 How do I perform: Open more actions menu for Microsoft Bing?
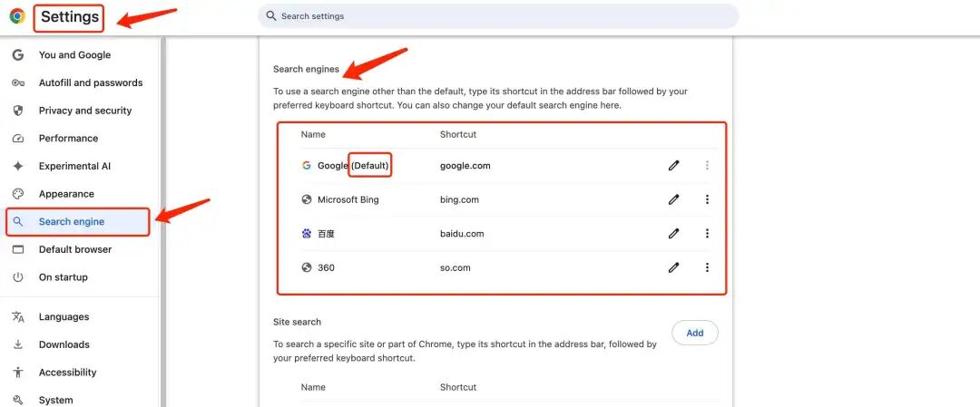pos(707,199)
